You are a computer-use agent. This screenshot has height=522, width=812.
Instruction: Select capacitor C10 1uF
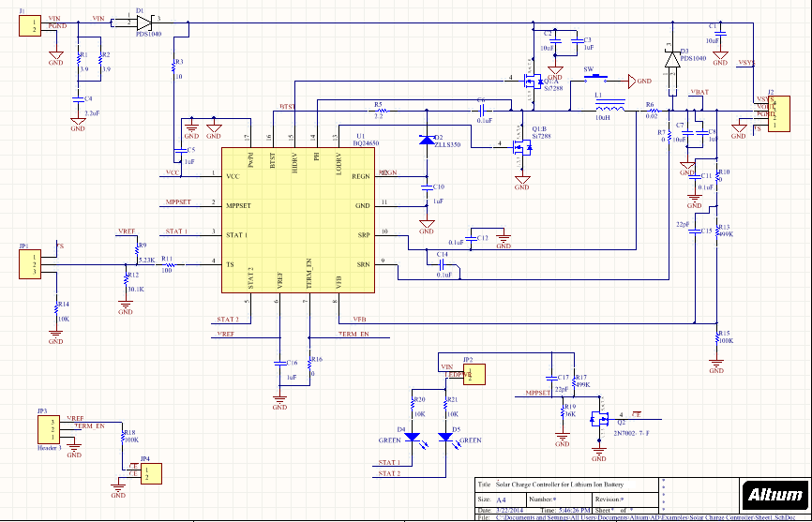click(427, 189)
